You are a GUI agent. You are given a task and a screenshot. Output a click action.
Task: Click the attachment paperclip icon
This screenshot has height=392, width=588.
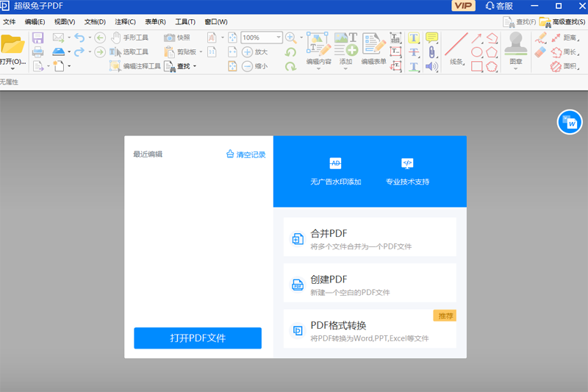[x=432, y=51]
